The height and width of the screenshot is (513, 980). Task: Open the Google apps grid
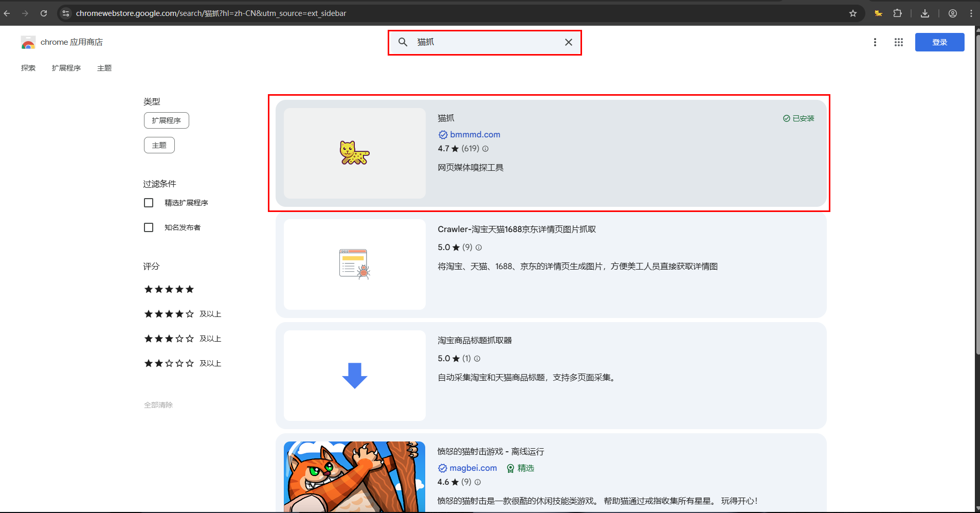(x=899, y=42)
